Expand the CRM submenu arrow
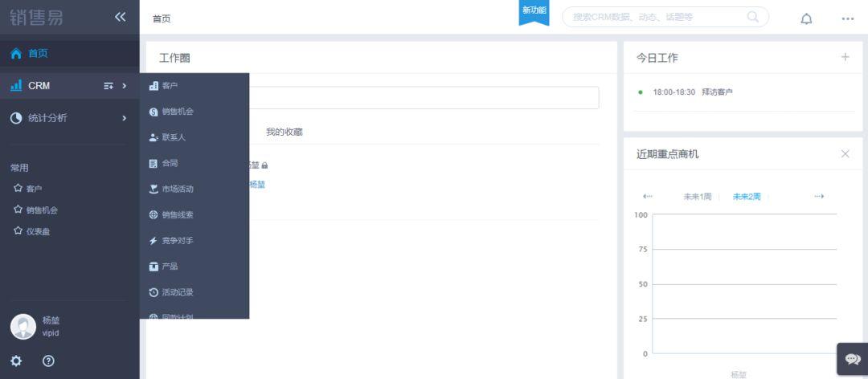The height and width of the screenshot is (379, 868). pos(124,86)
